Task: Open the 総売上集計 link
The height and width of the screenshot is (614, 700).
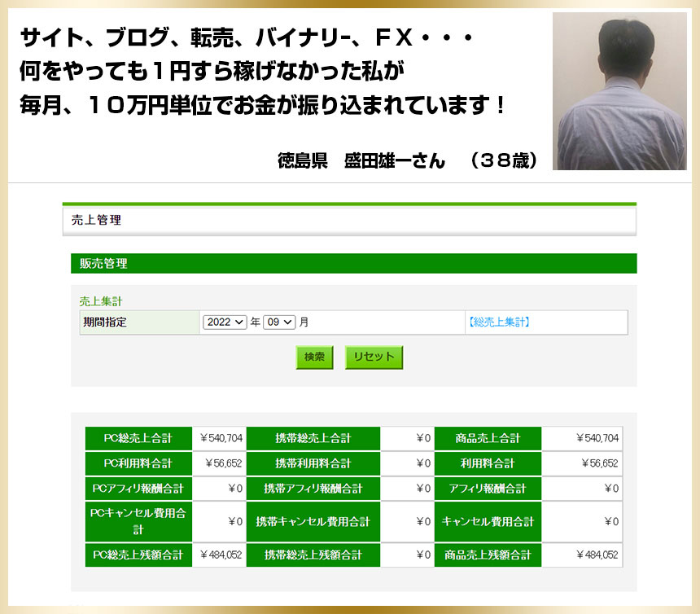Action: coord(499,322)
